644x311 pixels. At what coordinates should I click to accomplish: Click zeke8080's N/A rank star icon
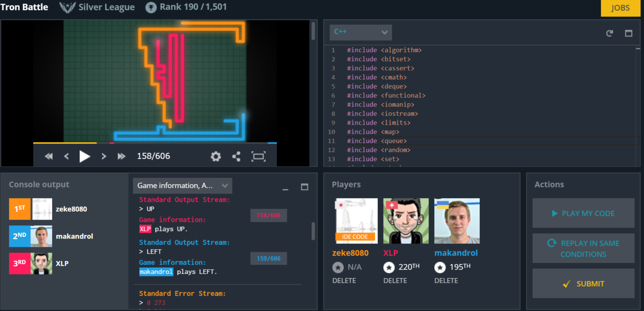[x=338, y=267]
